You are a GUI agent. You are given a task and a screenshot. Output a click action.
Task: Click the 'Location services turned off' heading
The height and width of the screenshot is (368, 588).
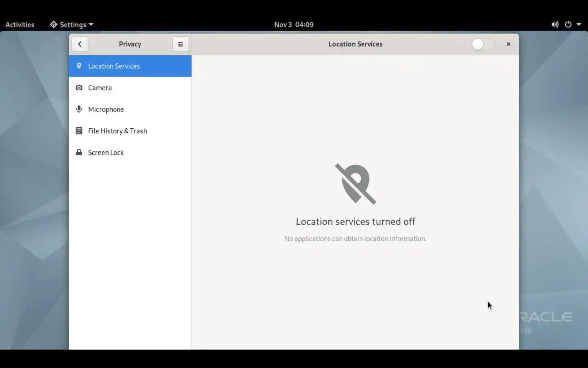pyautogui.click(x=356, y=222)
